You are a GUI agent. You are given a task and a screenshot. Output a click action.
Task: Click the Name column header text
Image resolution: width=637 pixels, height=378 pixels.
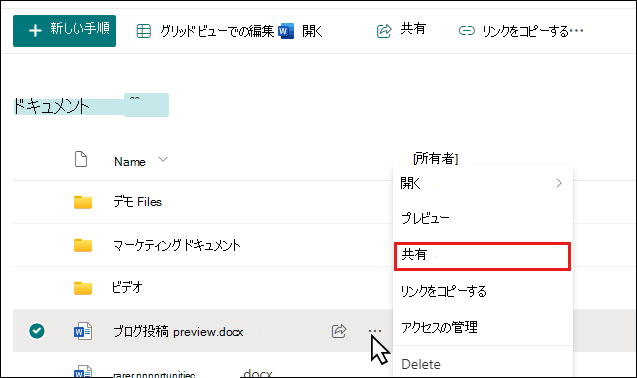pos(130,162)
